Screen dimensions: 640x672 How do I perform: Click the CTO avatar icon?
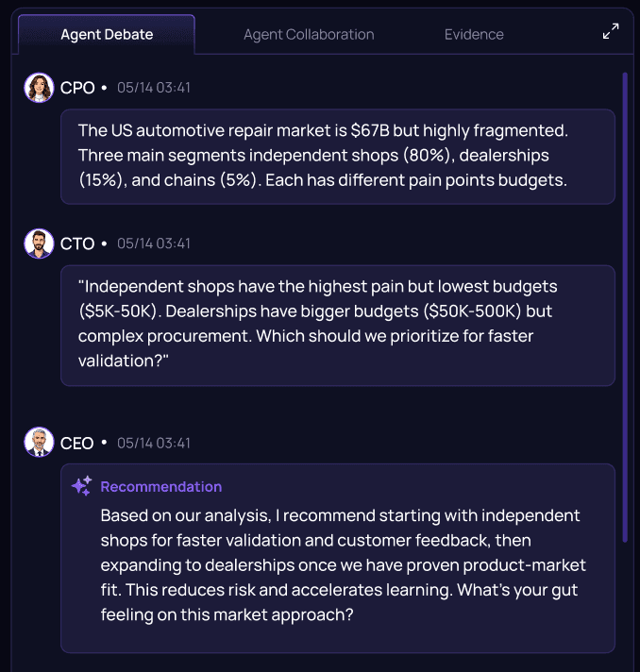[x=39, y=244]
